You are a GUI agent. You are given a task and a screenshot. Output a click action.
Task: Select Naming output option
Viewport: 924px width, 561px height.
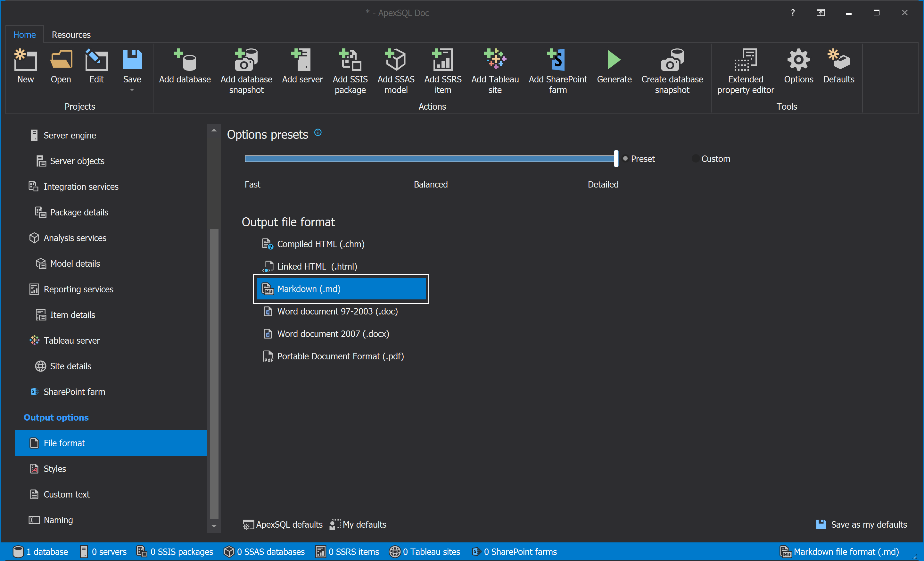click(x=111, y=520)
